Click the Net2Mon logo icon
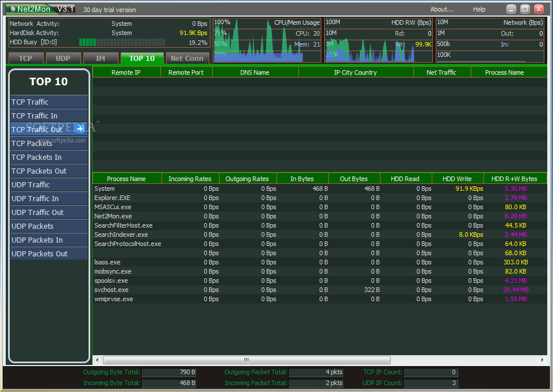The width and height of the screenshot is (553, 392). click(x=13, y=9)
